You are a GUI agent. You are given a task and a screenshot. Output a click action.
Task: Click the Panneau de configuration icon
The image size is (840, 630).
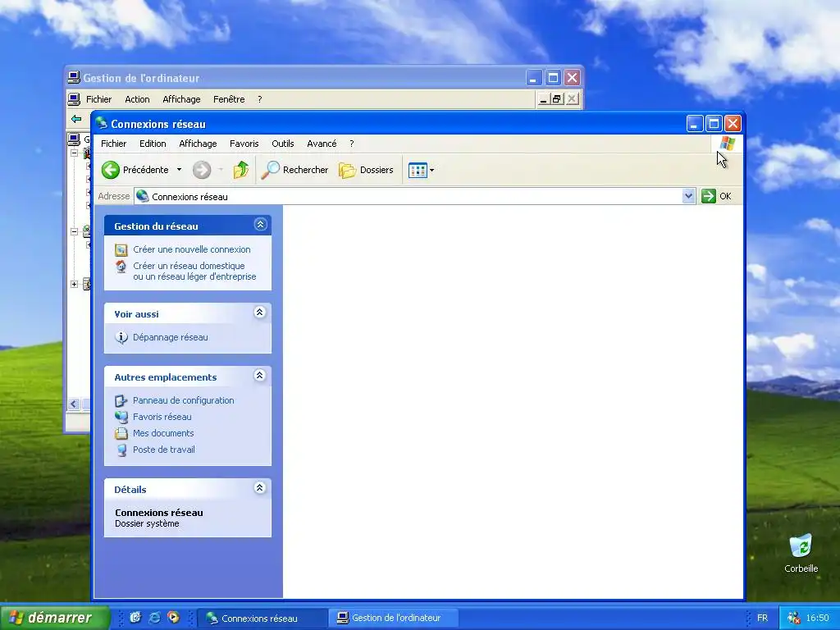pos(121,400)
